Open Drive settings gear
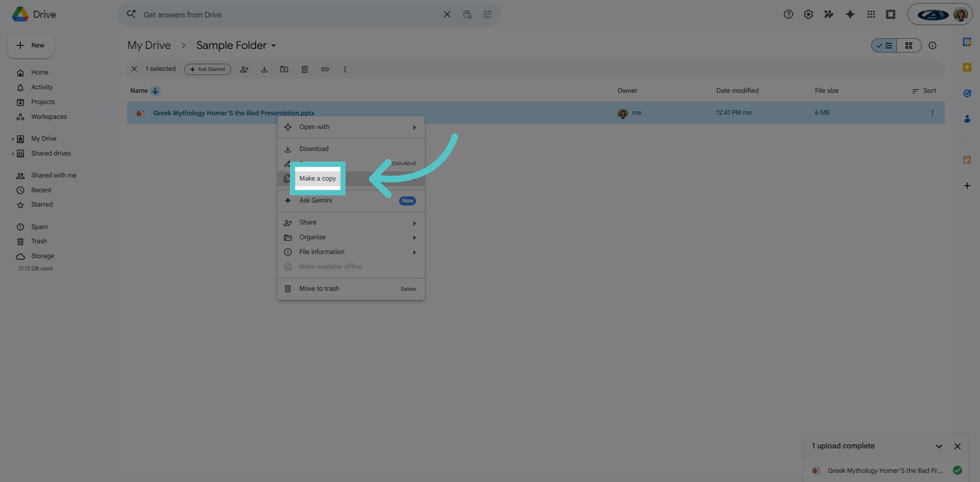This screenshot has height=482, width=980. 808,14
